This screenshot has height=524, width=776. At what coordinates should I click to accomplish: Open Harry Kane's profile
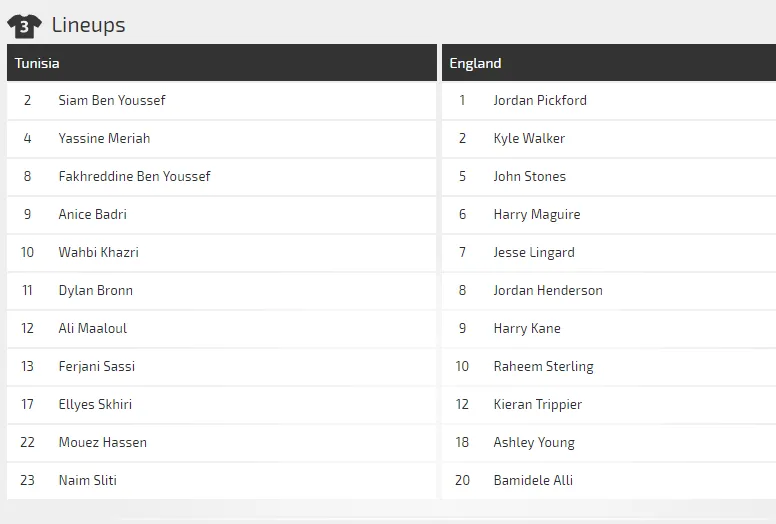pyautogui.click(x=527, y=329)
